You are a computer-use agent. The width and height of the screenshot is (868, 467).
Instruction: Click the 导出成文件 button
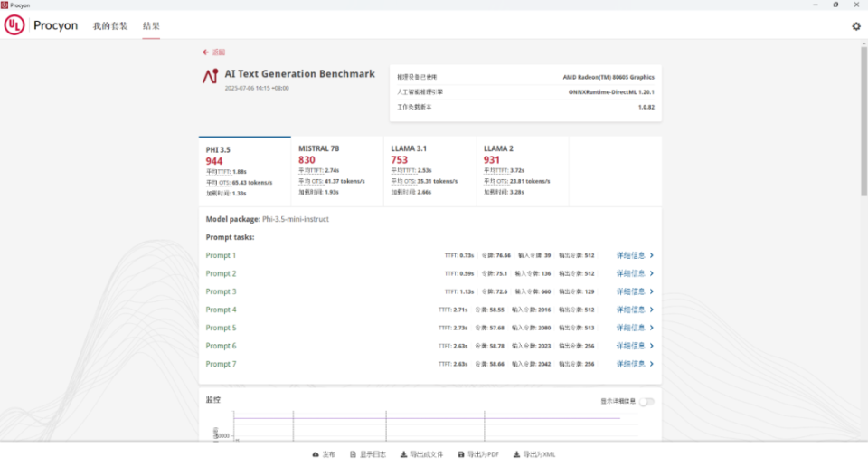(x=422, y=454)
